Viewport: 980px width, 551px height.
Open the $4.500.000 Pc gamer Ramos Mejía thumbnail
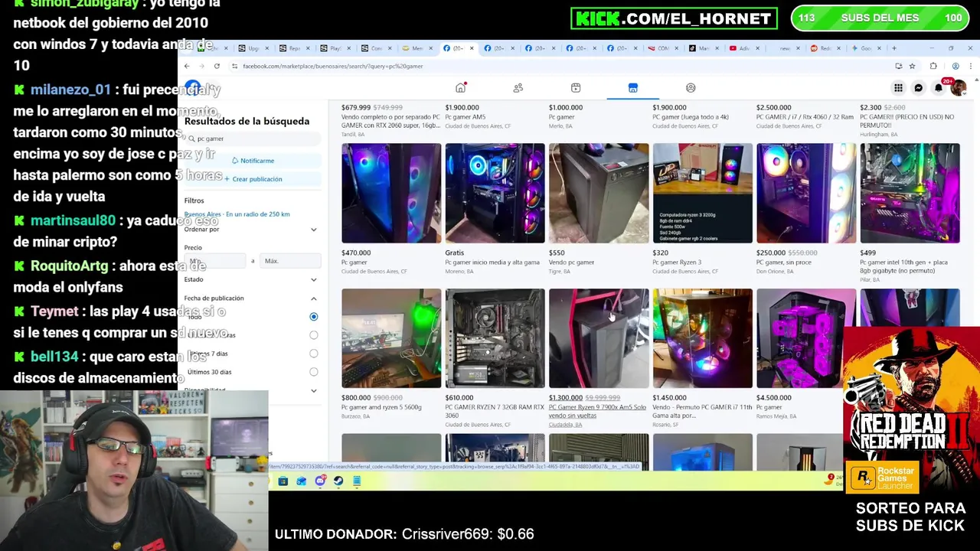pos(806,338)
